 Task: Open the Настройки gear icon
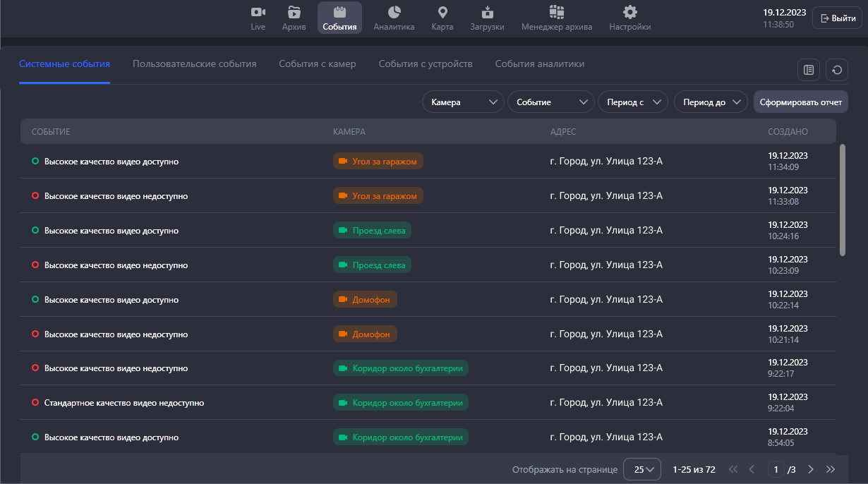(x=630, y=13)
